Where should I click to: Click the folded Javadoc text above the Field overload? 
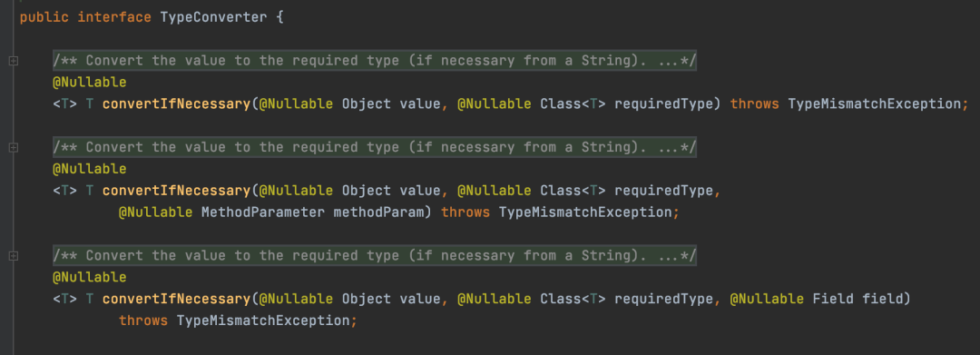coord(375,255)
